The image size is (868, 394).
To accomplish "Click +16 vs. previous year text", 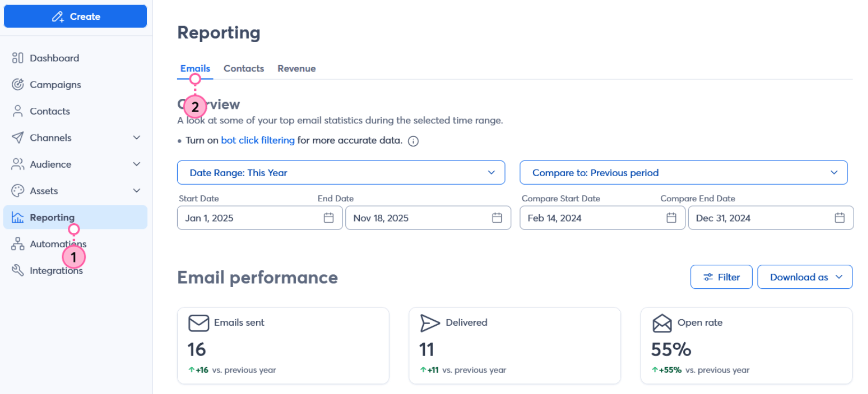I will point(232,370).
